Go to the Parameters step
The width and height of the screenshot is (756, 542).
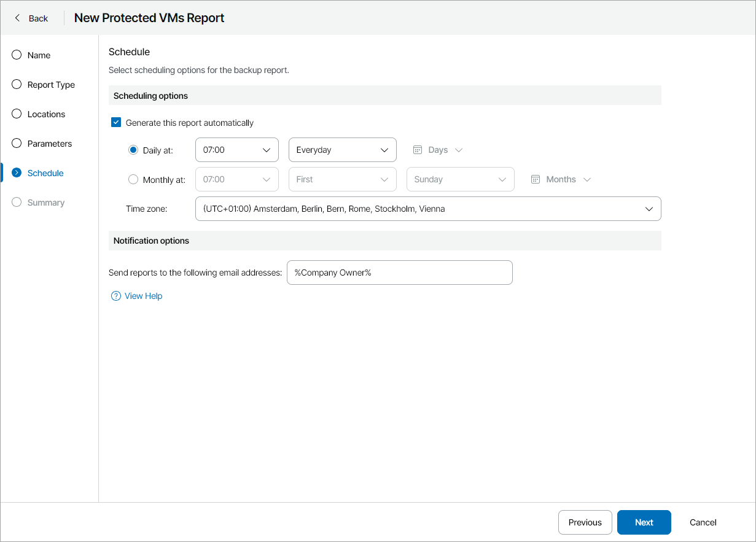49,144
